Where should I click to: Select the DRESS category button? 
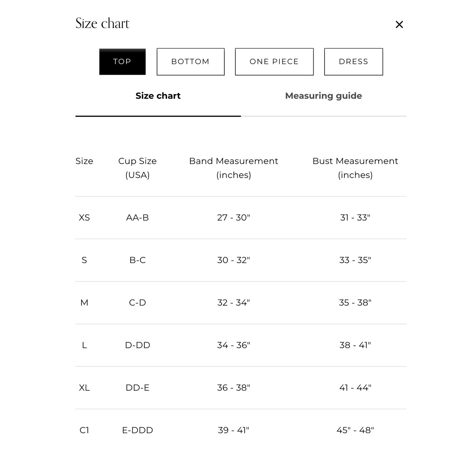(x=353, y=62)
